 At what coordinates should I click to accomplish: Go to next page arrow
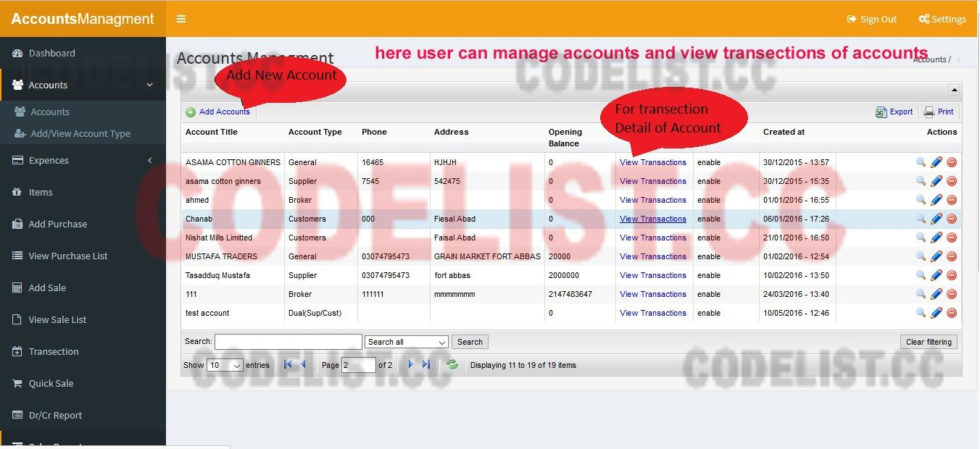[410, 365]
